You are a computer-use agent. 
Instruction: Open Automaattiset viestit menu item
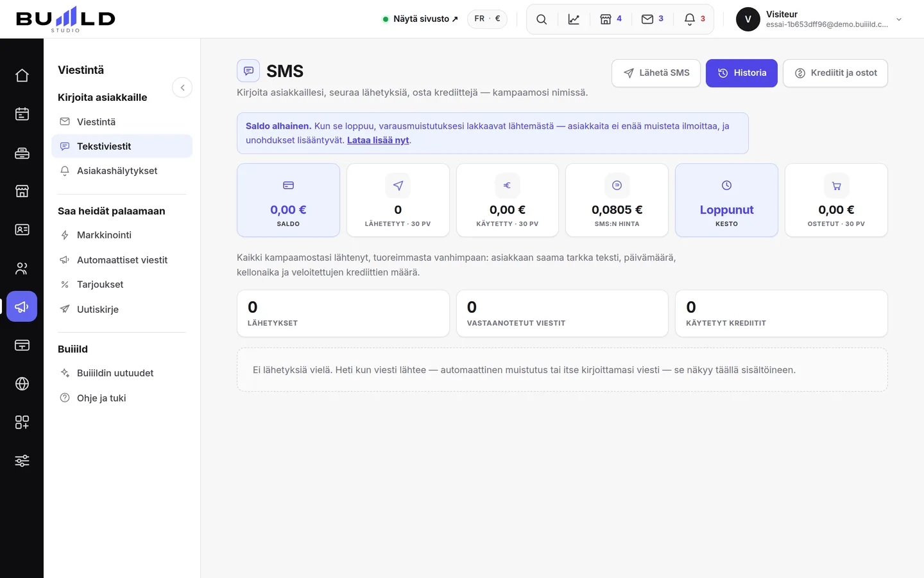[122, 259]
